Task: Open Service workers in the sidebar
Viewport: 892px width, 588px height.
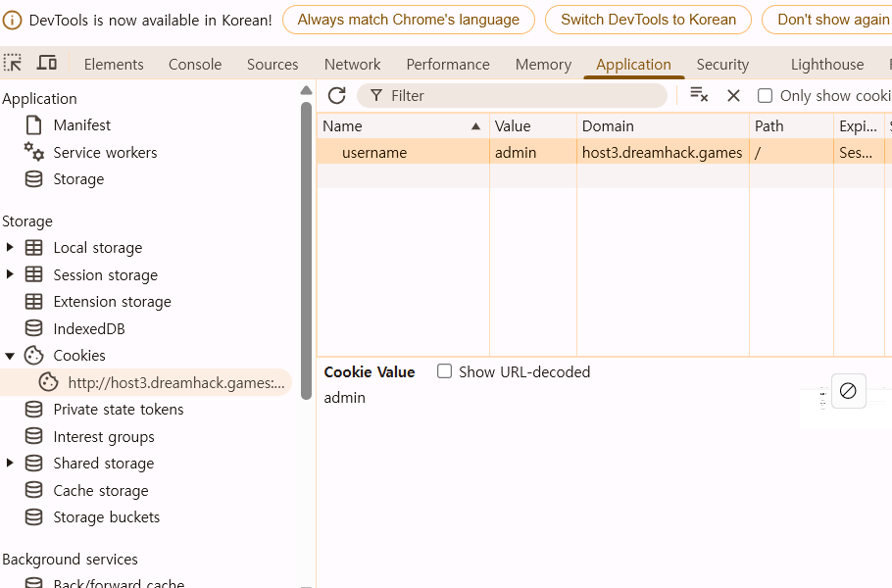Action: click(x=105, y=153)
